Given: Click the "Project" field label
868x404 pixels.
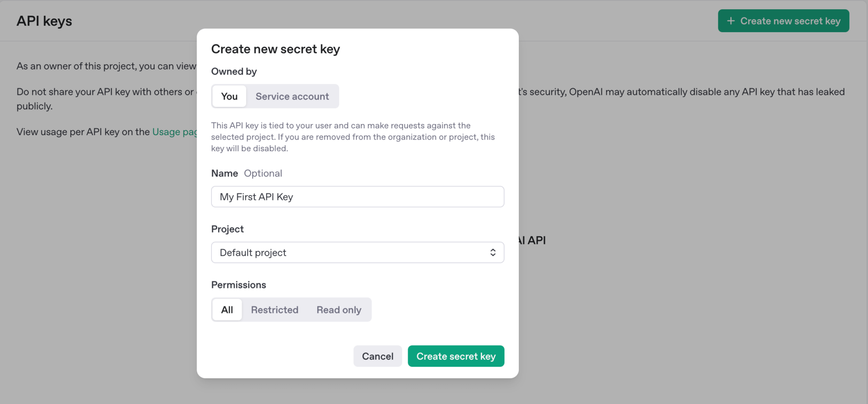Looking at the screenshot, I should click(227, 229).
